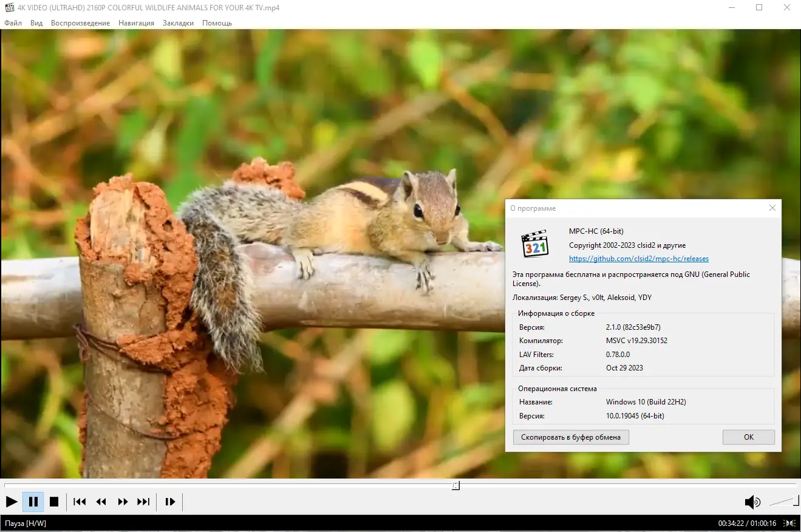Click the app icon in title bar

pyautogui.click(x=9, y=8)
